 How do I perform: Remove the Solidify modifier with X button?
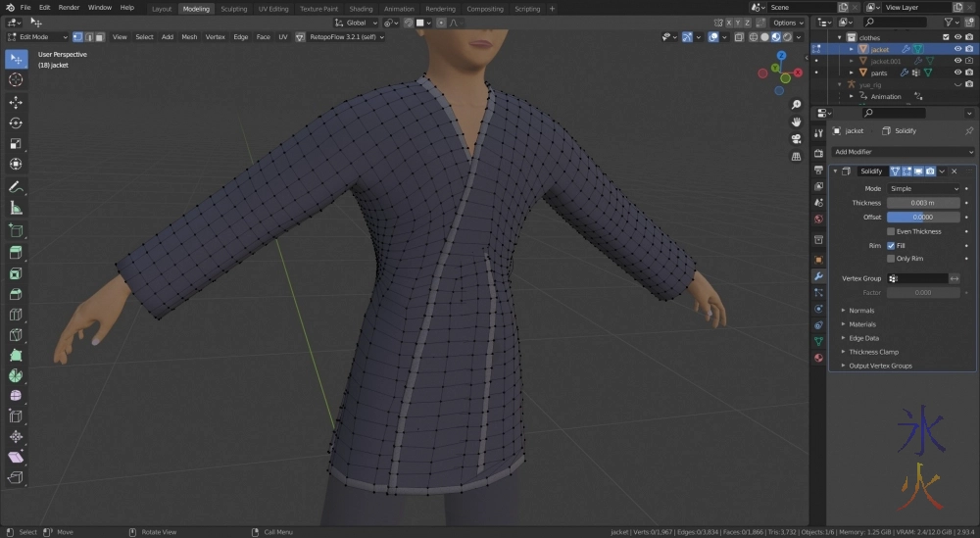tap(955, 171)
